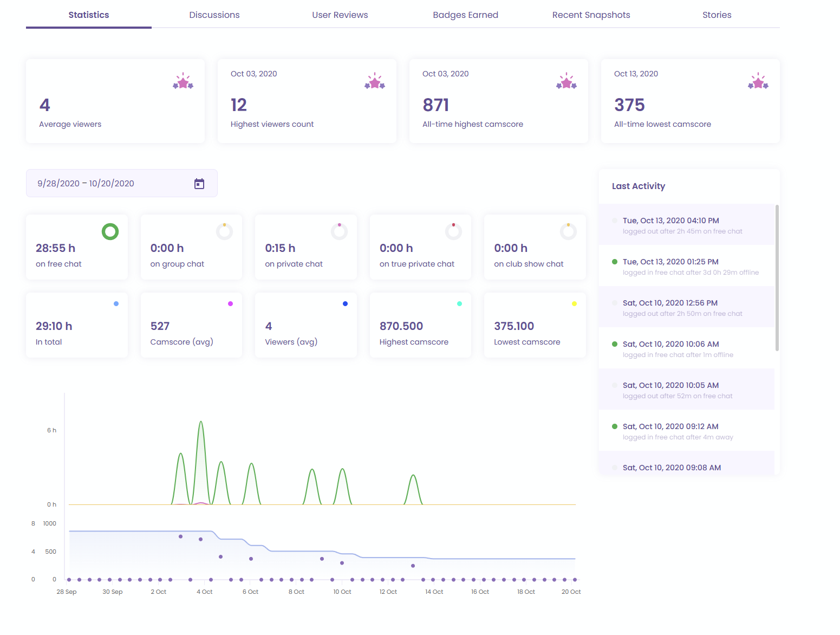
Task: Click the stars icon on All-time highest camscore card
Action: click(566, 81)
